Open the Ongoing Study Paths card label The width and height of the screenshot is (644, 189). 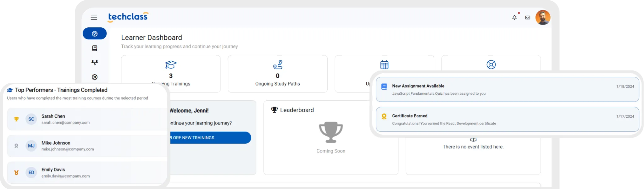pos(278,84)
